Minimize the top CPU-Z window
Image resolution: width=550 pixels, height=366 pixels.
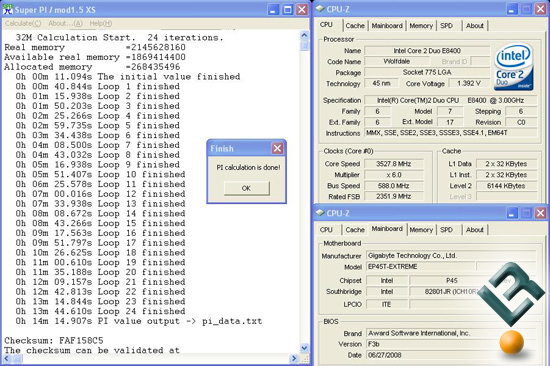coord(512,9)
